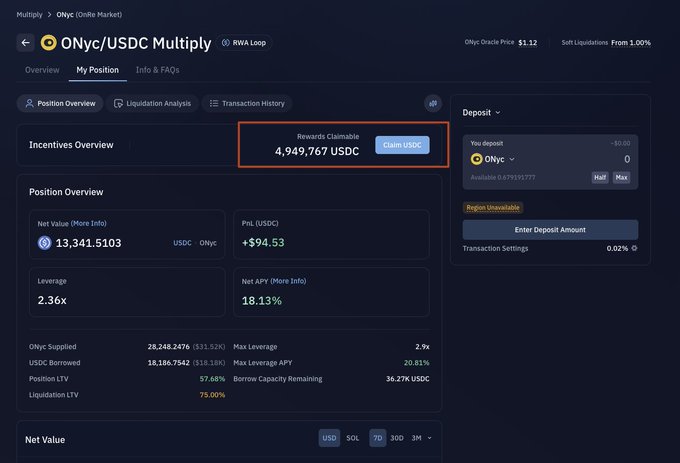The width and height of the screenshot is (680, 463).
Task: Click the ONyc Oracle Price value $1.12
Action: point(527,42)
